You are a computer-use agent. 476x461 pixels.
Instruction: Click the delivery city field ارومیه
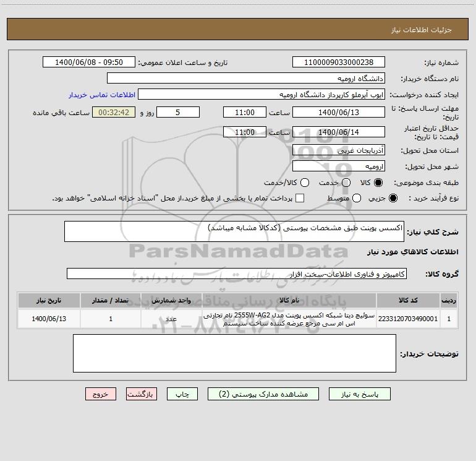(339, 166)
